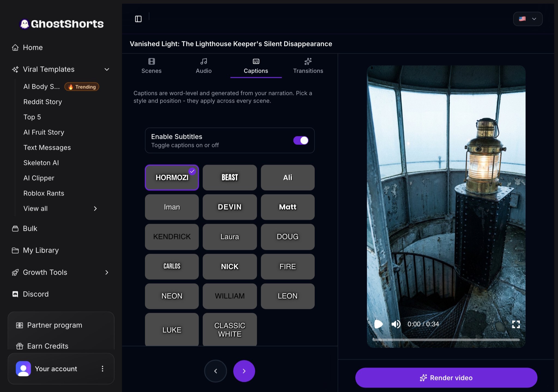Screen dimensions: 558x392
Task: Collapse the Viral Templates menu
Action: click(x=107, y=69)
